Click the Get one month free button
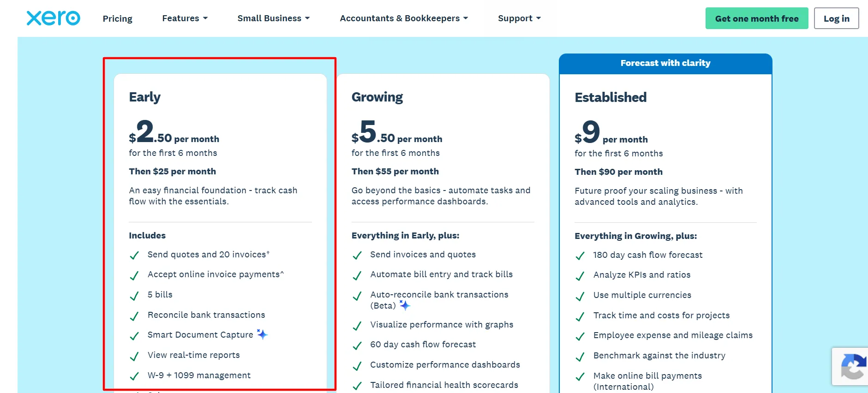This screenshot has width=868, height=393. 757,18
